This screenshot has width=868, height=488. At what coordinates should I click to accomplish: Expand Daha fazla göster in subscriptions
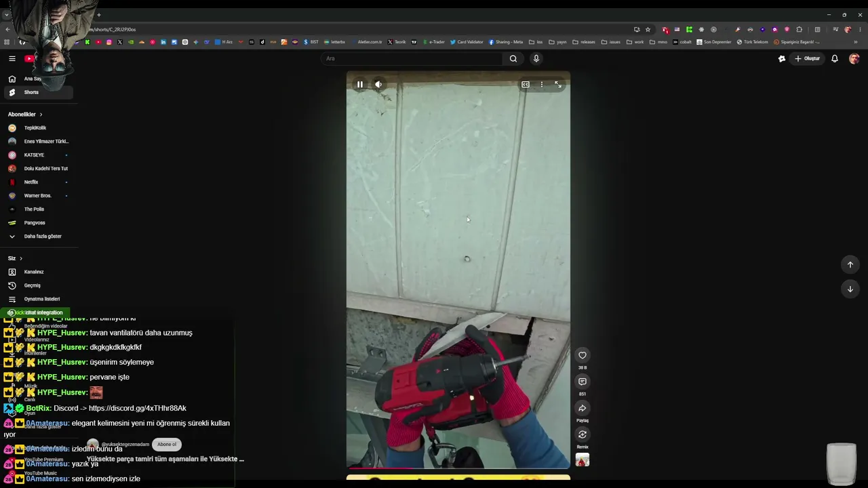37,237
